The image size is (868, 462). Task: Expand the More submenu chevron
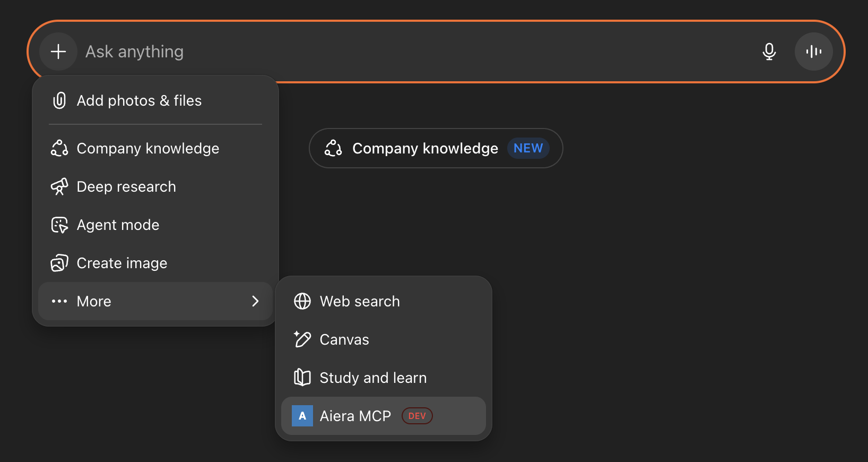[x=255, y=301]
